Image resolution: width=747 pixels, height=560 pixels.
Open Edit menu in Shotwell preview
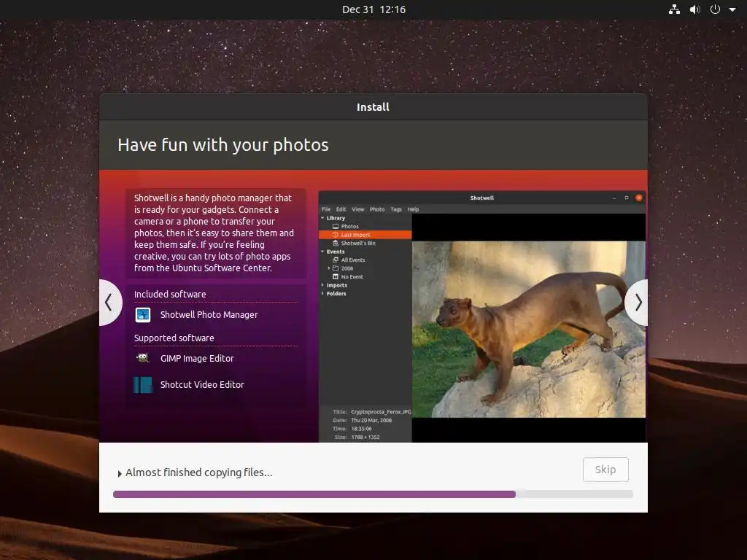point(341,209)
